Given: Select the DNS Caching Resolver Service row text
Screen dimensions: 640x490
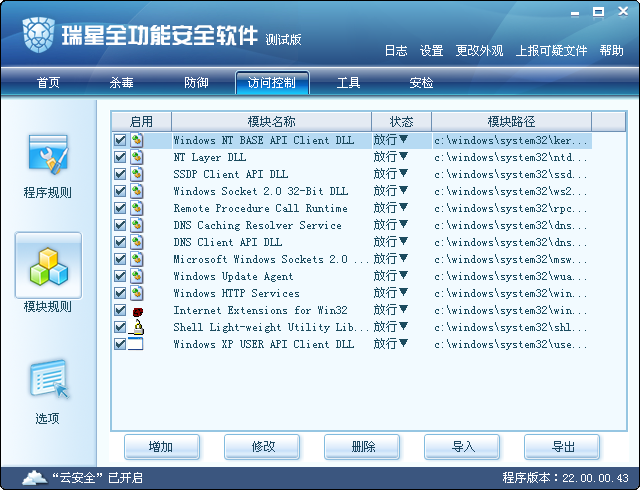Looking at the screenshot, I should pos(258,225).
